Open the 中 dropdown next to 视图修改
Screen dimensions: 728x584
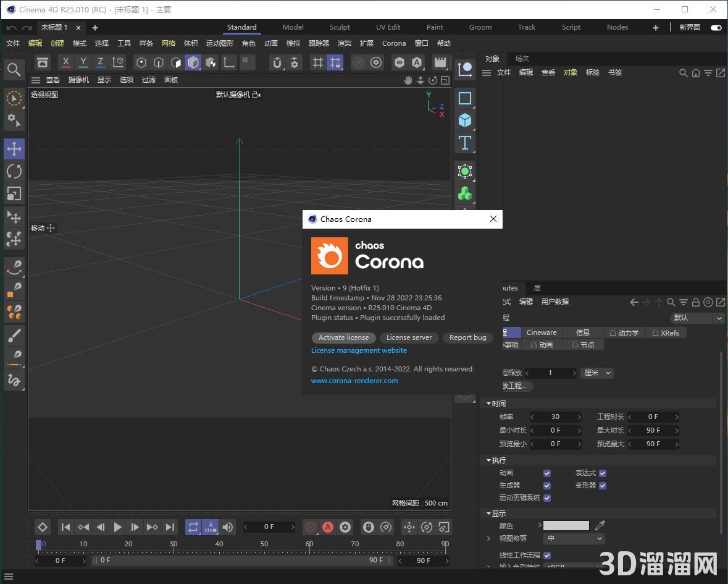pos(574,538)
